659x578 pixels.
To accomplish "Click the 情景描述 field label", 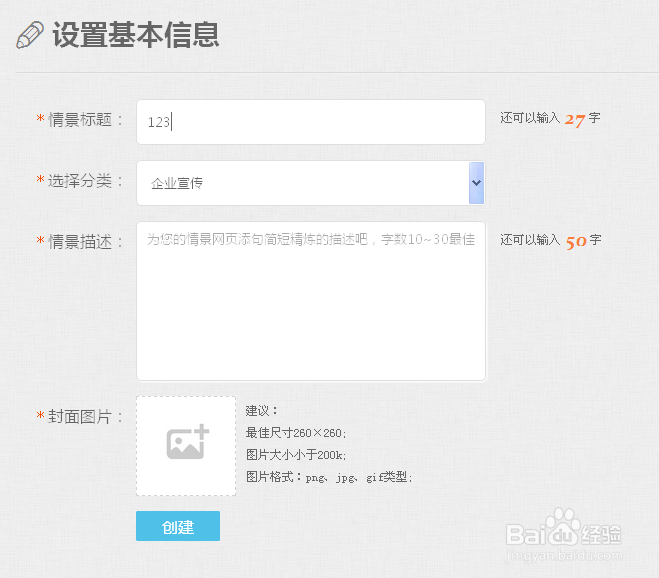I will coord(84,241).
